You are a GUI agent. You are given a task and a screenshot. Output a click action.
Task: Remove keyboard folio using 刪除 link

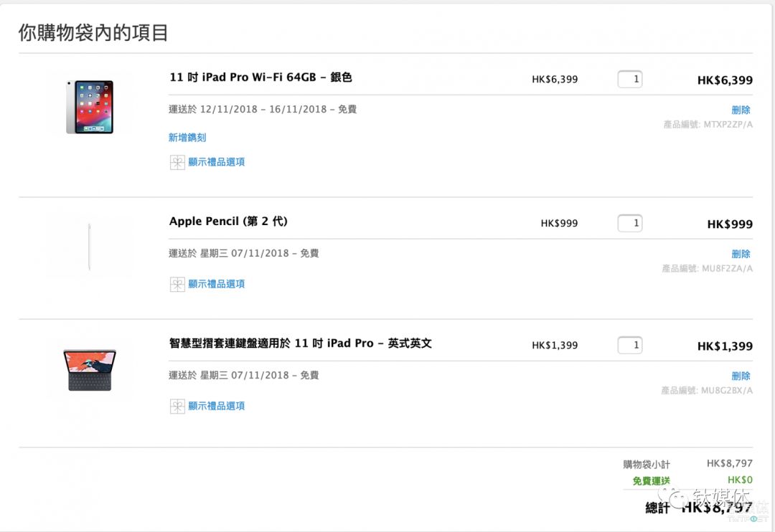point(741,376)
